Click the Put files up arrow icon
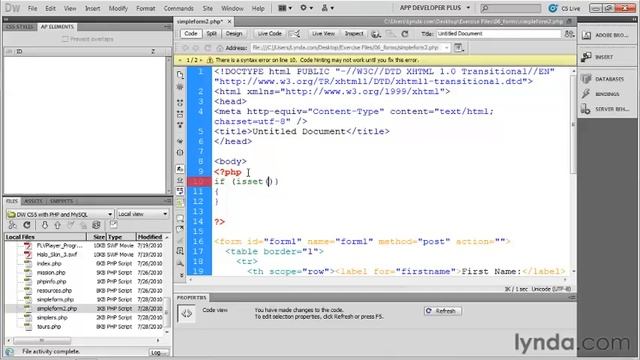Screen dimensions: 640x360 point(58,225)
